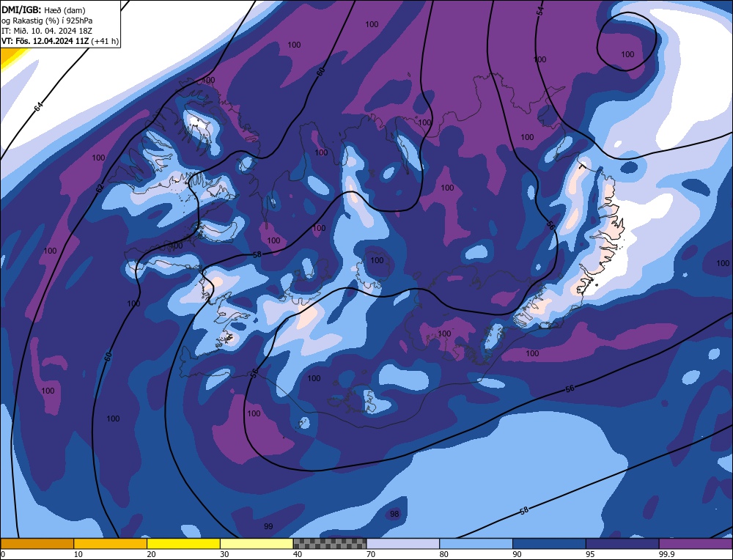Click the '30' legend scale label
733x560 pixels.
(224, 554)
